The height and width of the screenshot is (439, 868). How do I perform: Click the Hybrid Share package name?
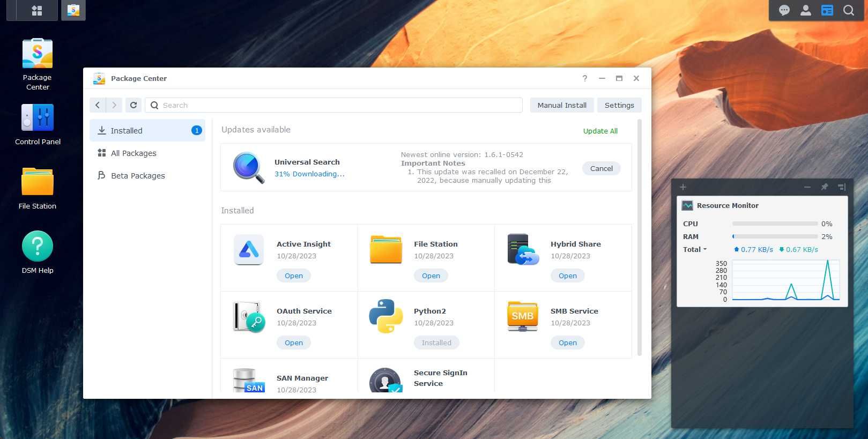576,244
